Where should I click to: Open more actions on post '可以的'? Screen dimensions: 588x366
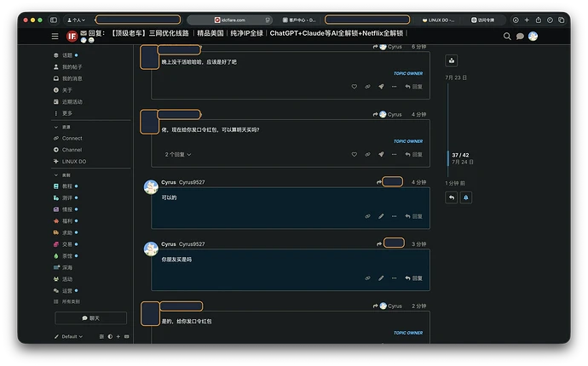click(x=394, y=216)
